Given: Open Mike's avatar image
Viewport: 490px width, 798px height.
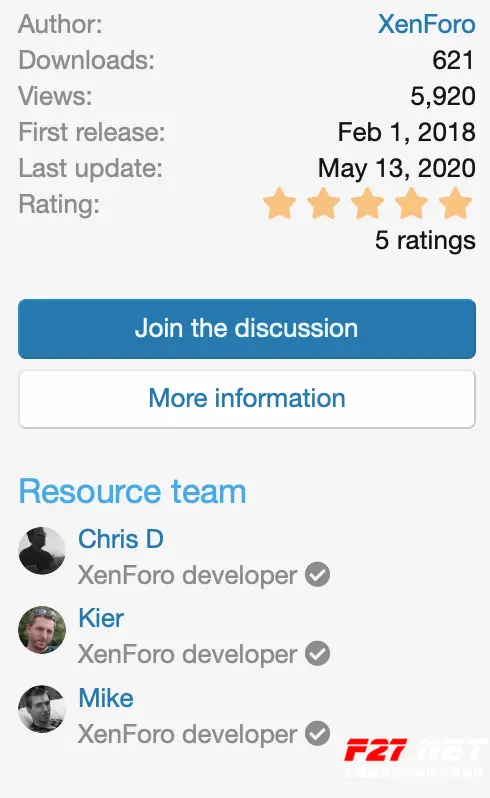Looking at the screenshot, I should [x=42, y=709].
